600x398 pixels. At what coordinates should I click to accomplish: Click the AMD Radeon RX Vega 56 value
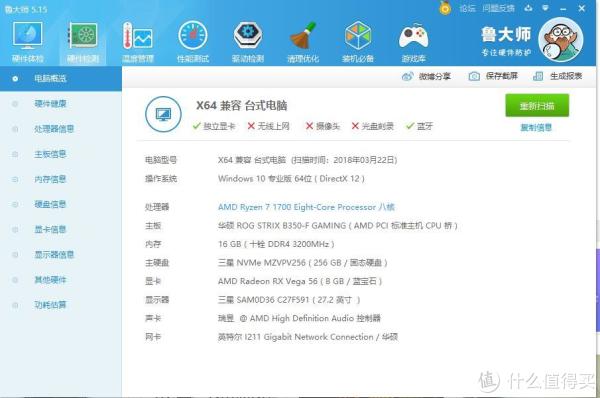coord(300,281)
